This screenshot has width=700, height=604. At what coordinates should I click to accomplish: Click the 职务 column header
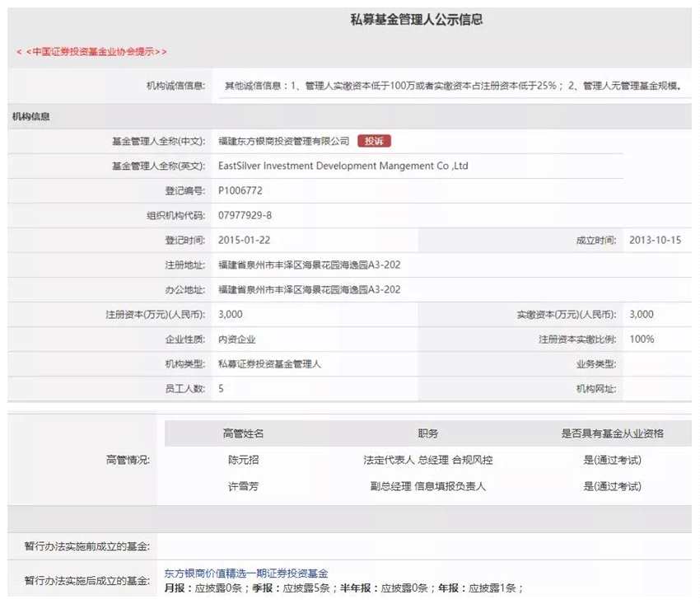coord(427,433)
